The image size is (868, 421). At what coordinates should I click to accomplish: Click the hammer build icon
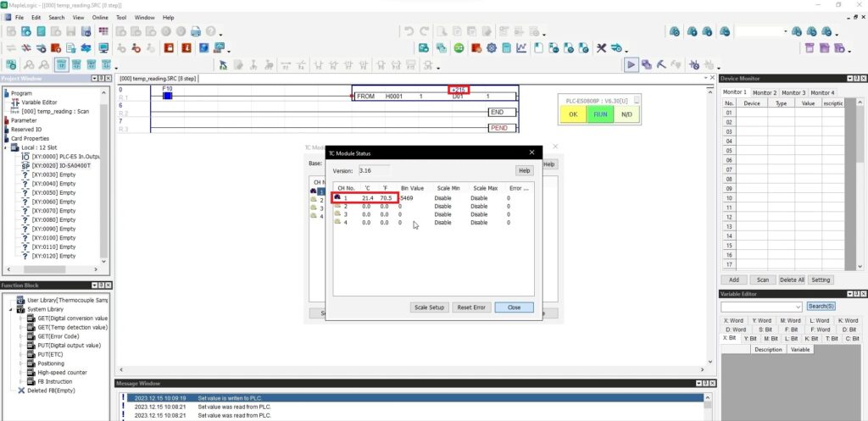click(x=661, y=64)
